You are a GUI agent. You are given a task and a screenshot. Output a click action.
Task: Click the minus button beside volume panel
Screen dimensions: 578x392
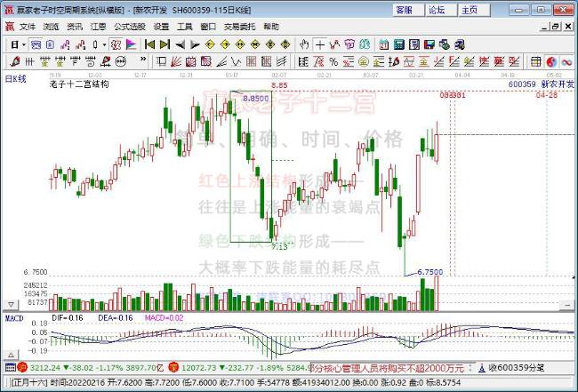tap(566, 305)
